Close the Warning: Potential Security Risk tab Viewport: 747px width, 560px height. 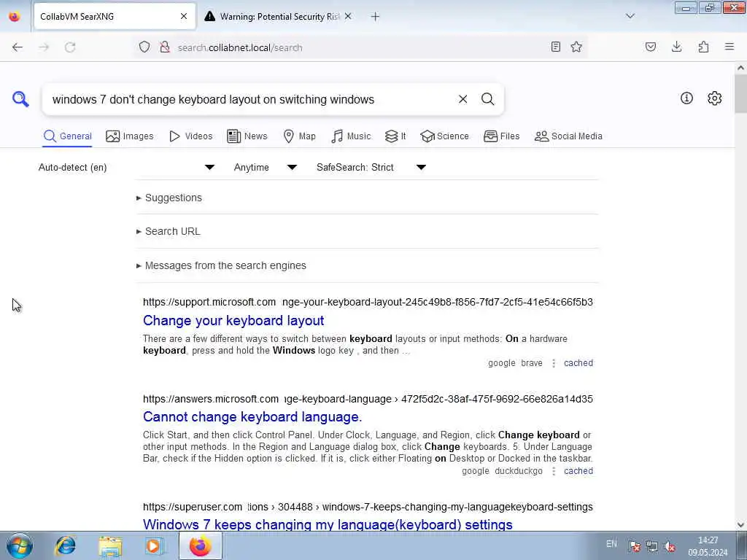348,16
